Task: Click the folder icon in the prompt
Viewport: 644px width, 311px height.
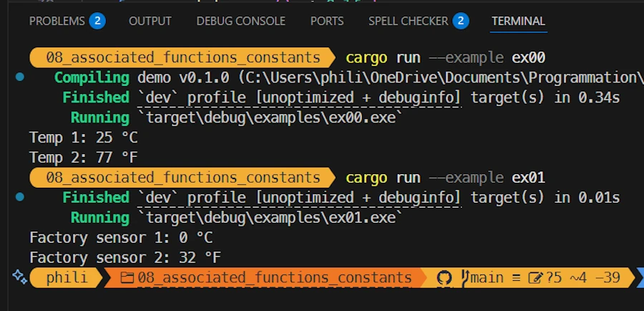Action: 127,278
